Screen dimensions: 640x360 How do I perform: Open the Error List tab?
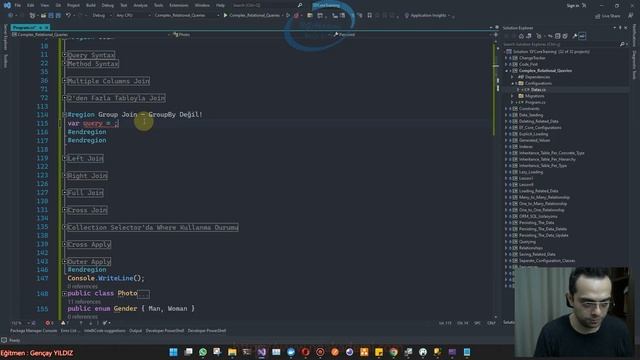[69, 331]
